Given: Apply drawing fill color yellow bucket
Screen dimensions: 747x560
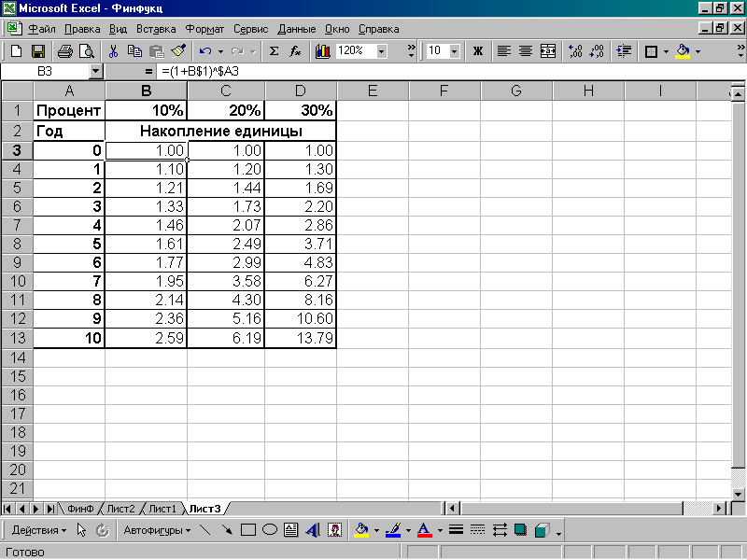Looking at the screenshot, I should click(x=361, y=530).
